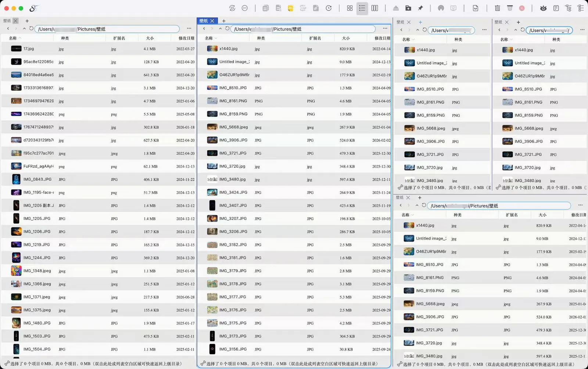Image resolution: width=588 pixels, height=369 pixels.
Task: Click the copy documents toolbar icon
Action: pyautogui.click(x=265, y=8)
